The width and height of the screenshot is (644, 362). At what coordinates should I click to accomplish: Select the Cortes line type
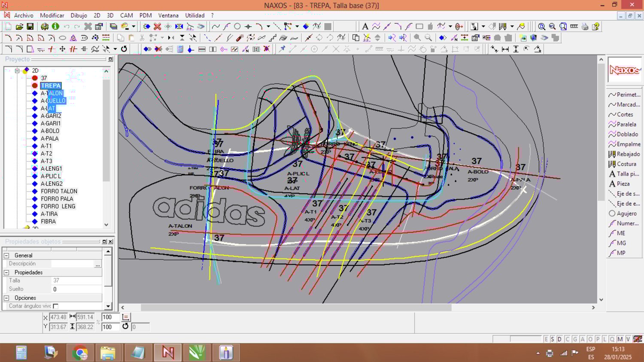point(621,115)
